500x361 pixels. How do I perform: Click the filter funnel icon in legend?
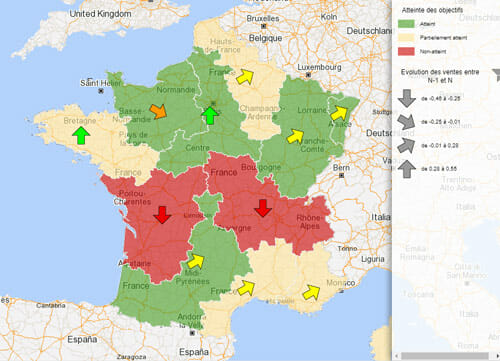pos(496,74)
